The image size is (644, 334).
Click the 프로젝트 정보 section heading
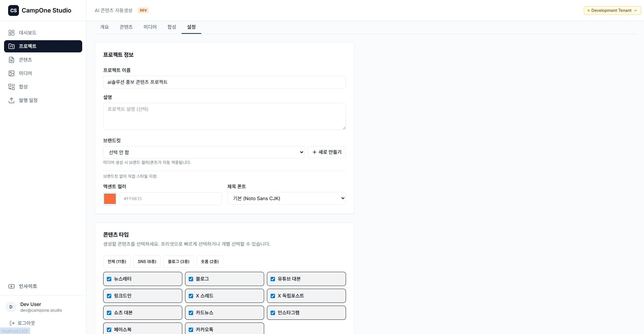[x=118, y=55]
